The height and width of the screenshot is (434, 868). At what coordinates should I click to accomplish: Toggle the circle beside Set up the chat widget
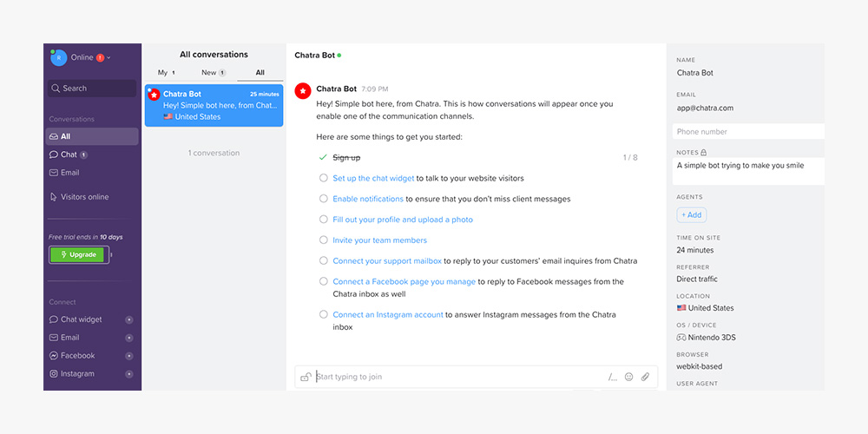coord(323,178)
